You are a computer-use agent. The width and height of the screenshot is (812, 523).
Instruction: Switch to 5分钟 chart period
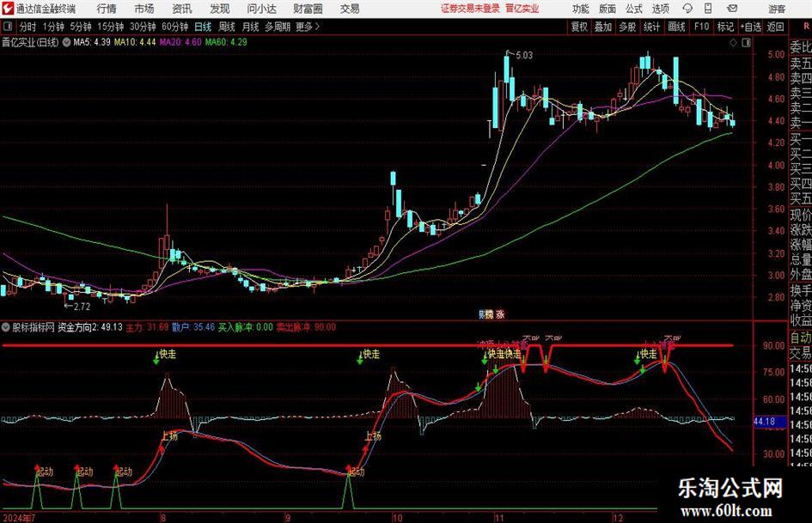pos(80,27)
